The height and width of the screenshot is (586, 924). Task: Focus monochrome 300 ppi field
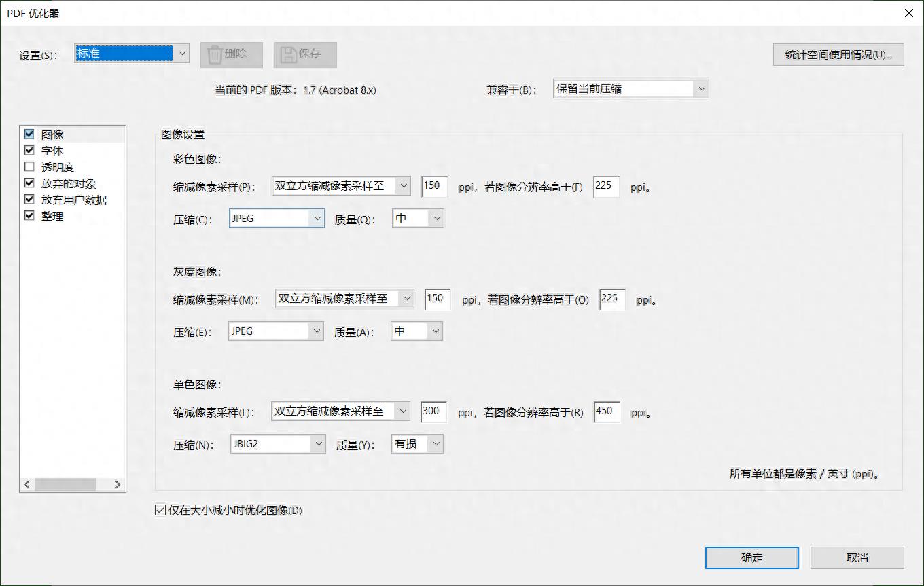(434, 411)
